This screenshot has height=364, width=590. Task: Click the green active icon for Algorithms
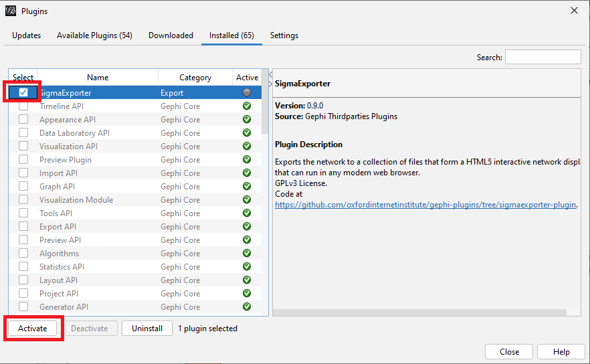[247, 254]
